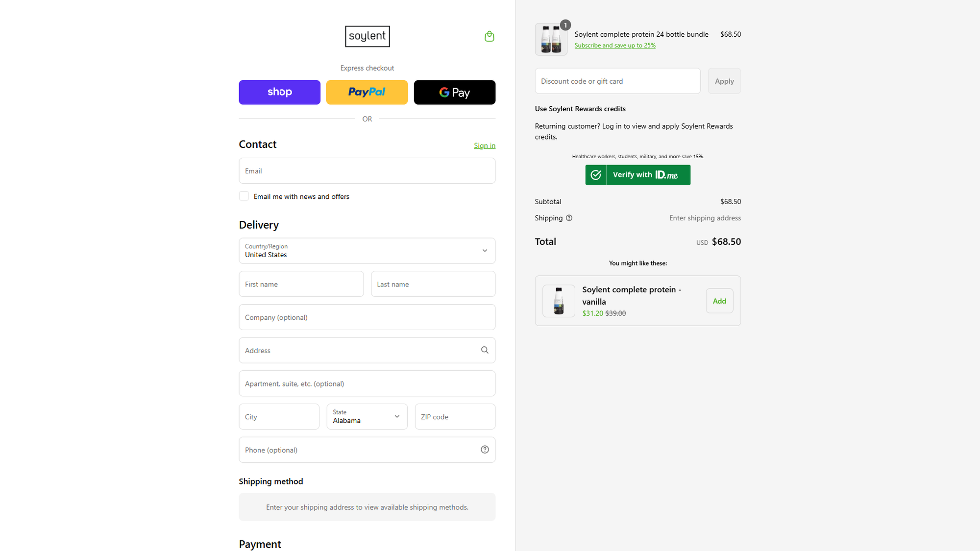Click the 24 bottle bundle thumbnail
The image size is (980, 551).
[x=551, y=39]
